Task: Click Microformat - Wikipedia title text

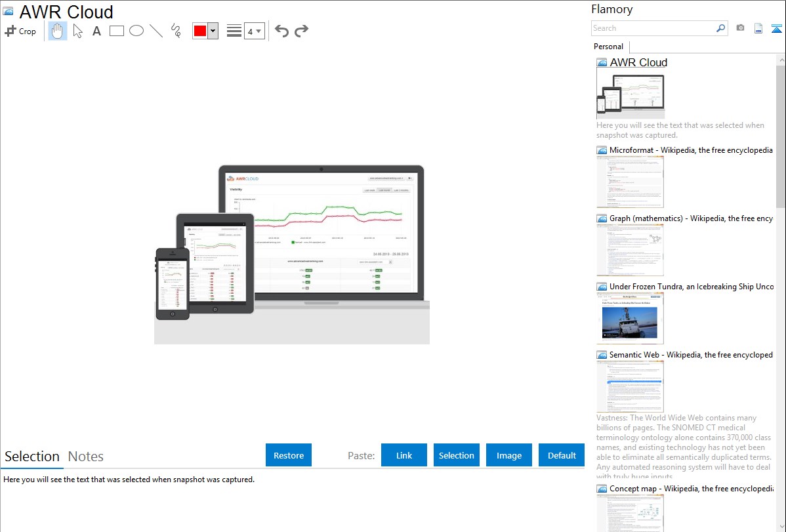Action: (x=691, y=150)
